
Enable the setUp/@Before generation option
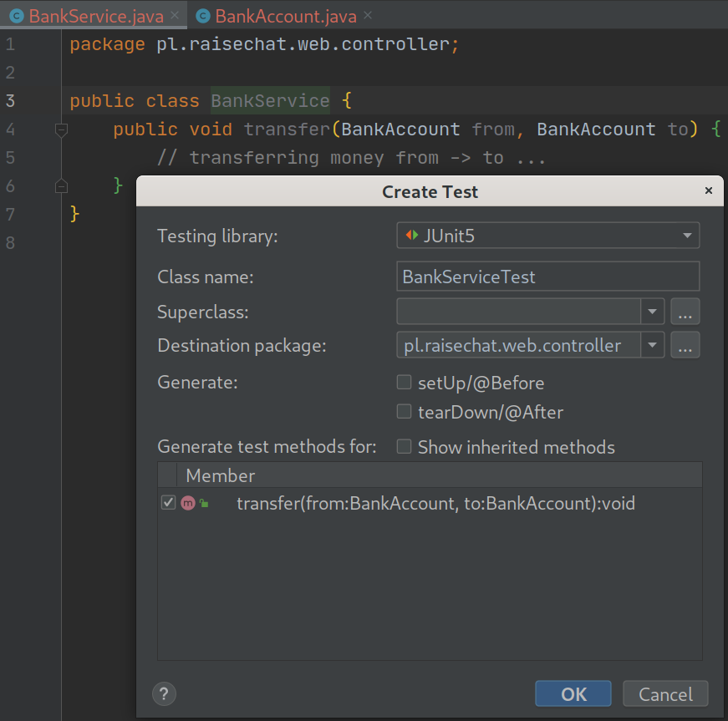click(x=404, y=382)
